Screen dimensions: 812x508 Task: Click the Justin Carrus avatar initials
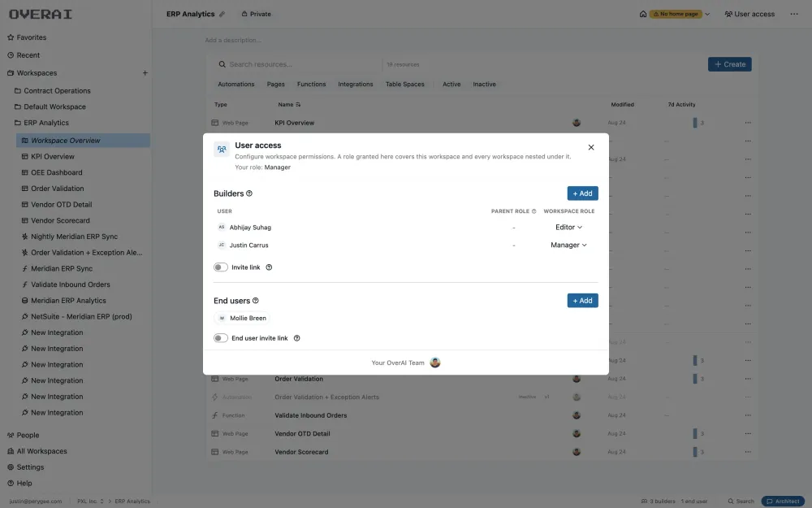click(222, 245)
